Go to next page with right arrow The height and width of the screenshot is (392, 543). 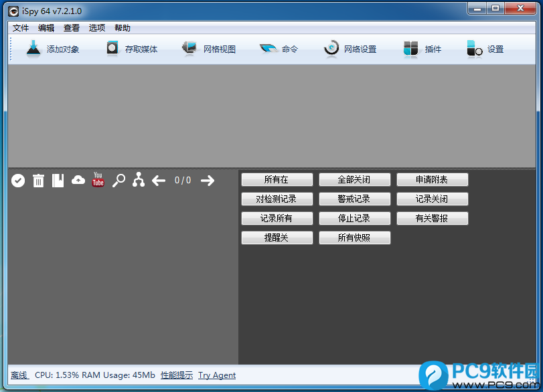point(208,181)
